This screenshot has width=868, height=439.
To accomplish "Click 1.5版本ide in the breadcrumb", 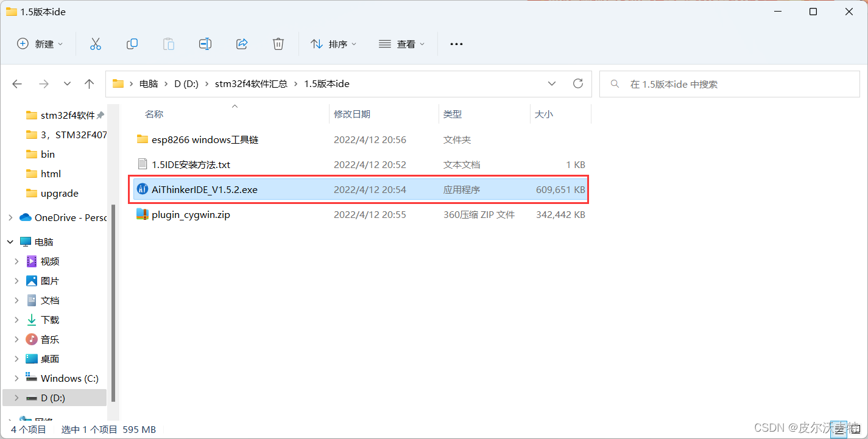I will point(326,84).
